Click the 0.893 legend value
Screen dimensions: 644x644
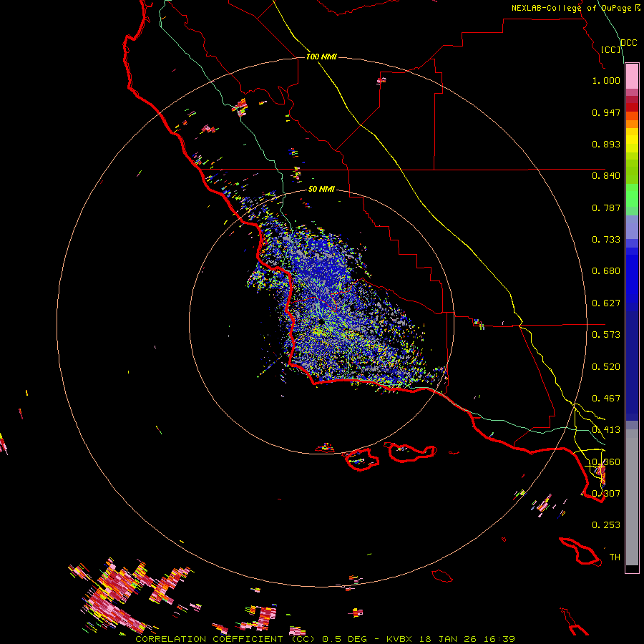coord(606,144)
